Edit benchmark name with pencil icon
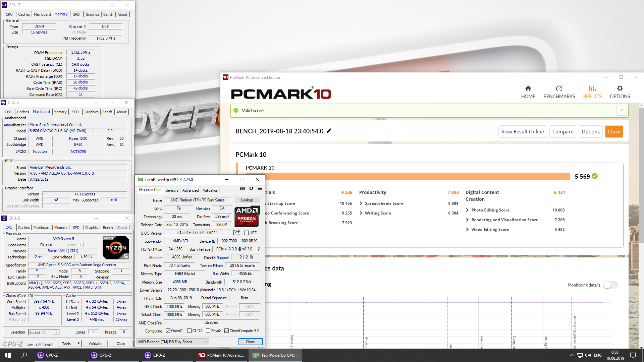The image size is (644, 362). coord(329,131)
